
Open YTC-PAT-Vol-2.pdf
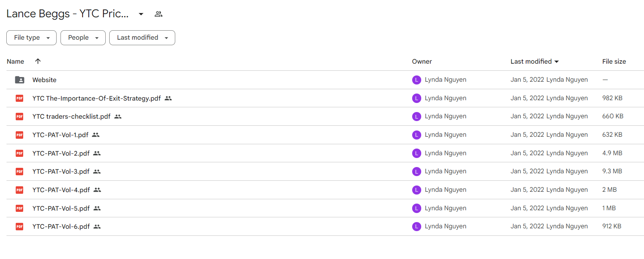tap(61, 153)
